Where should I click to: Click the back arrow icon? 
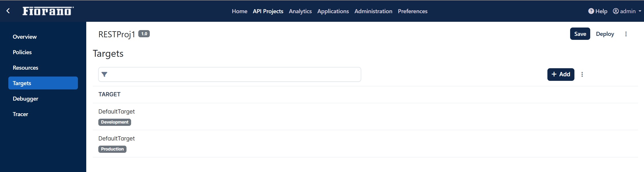point(8,11)
